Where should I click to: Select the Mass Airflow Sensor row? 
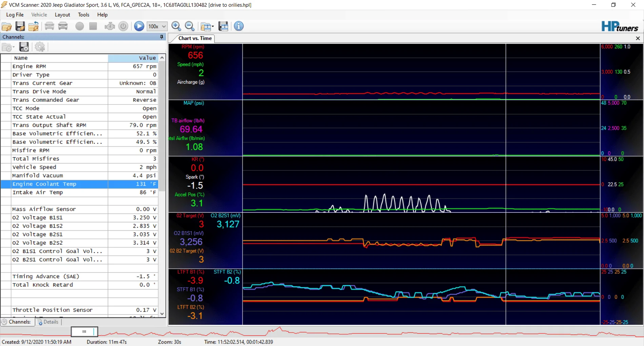[x=80, y=209]
